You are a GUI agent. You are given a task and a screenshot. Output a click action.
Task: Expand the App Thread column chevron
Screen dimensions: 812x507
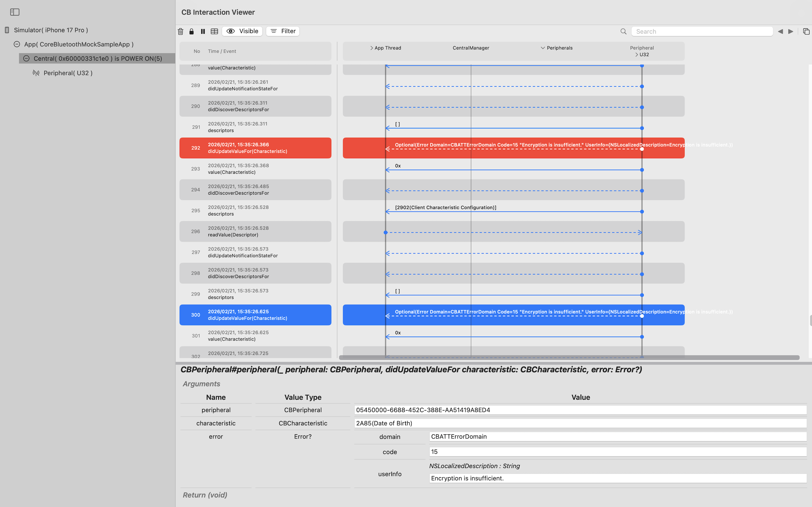point(371,48)
